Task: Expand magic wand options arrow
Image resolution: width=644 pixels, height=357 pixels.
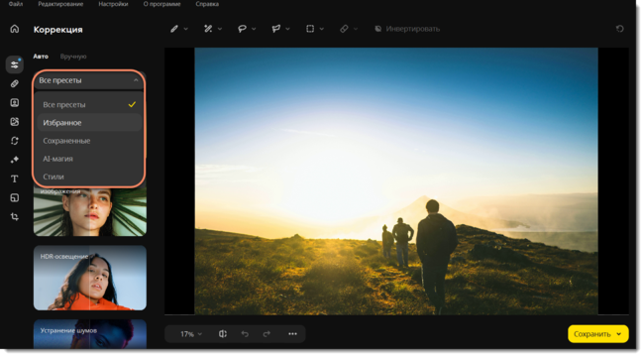Action: [x=220, y=29]
